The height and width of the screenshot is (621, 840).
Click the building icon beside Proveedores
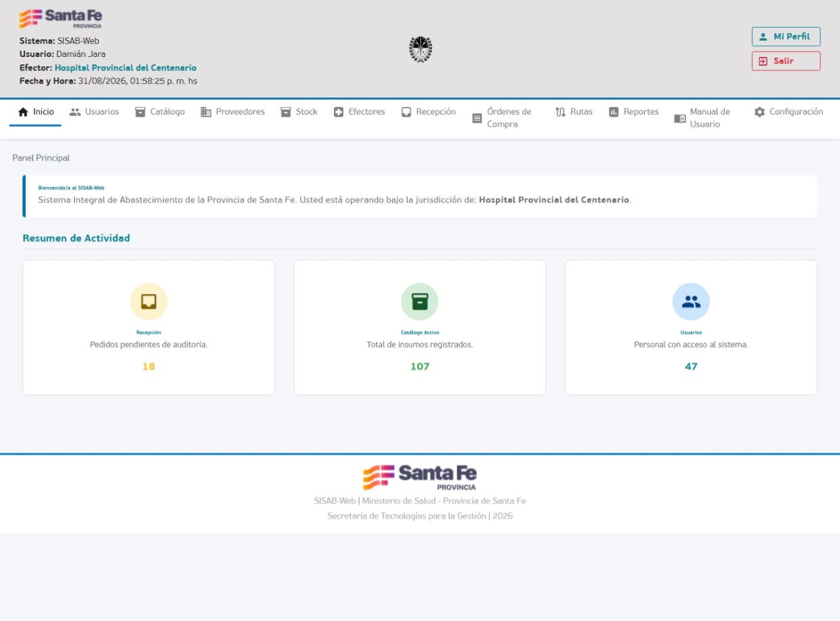pos(206,112)
